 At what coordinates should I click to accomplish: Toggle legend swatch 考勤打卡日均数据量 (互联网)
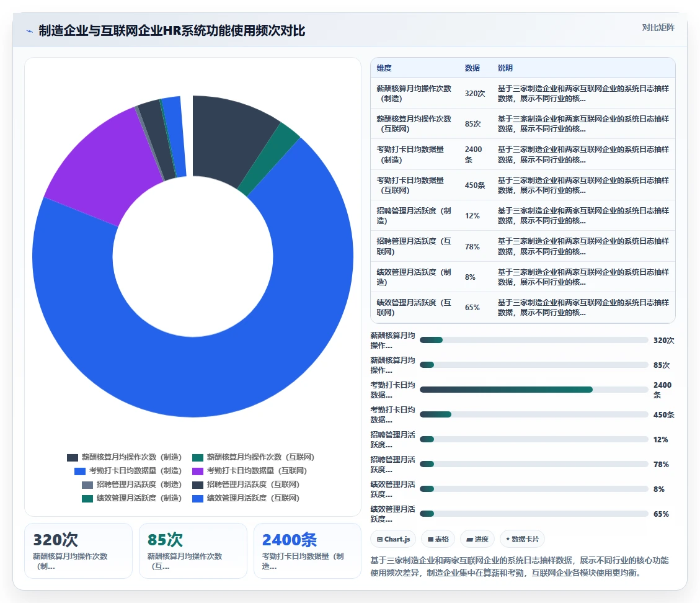tap(198, 471)
